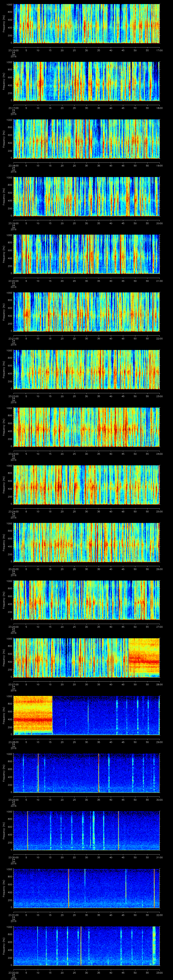Image resolution: width=173 pixels, height=980 pixels.
Task: Pick the spectrogram panel starting at 23:19:00
Action: [86, 196]
